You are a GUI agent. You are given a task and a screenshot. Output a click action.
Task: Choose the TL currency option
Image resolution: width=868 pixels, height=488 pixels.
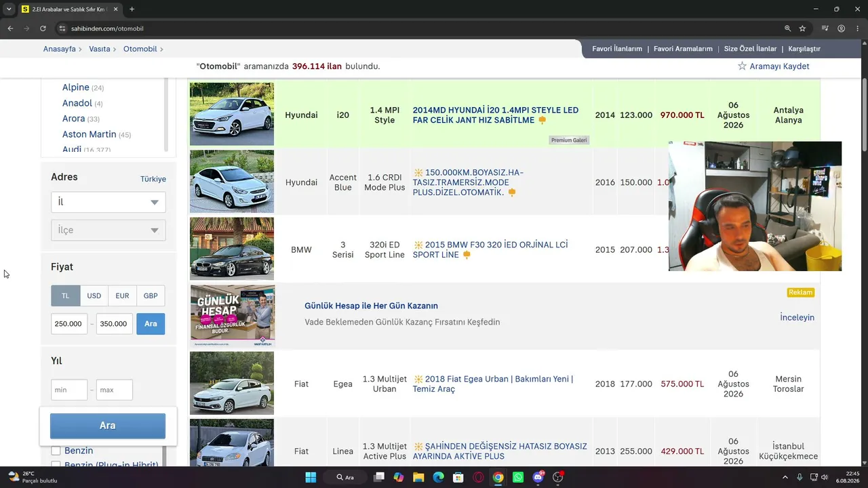point(66,296)
